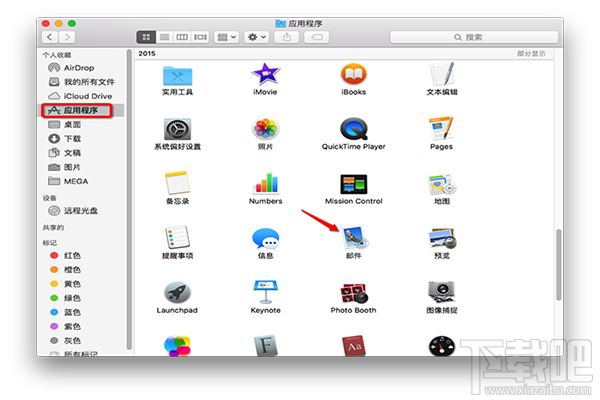Screen dimensions: 600x400
Task: Open the Mission Control icon
Action: (354, 184)
